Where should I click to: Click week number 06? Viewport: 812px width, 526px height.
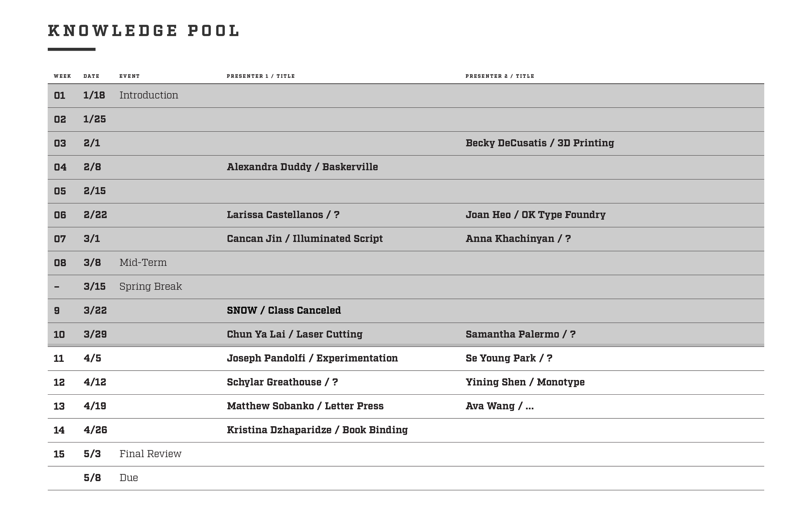pos(60,215)
